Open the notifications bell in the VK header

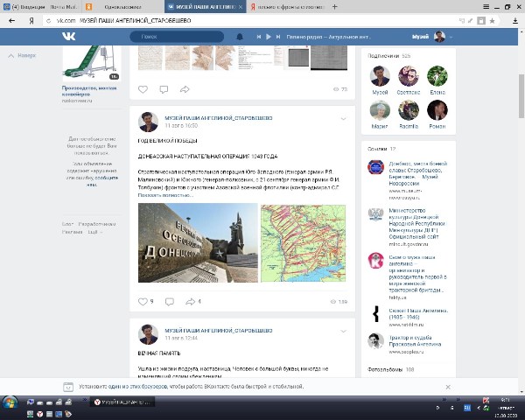tap(240, 37)
